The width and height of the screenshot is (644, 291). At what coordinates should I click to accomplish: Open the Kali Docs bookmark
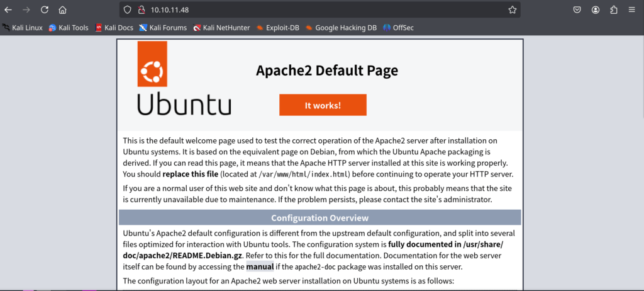[114, 28]
